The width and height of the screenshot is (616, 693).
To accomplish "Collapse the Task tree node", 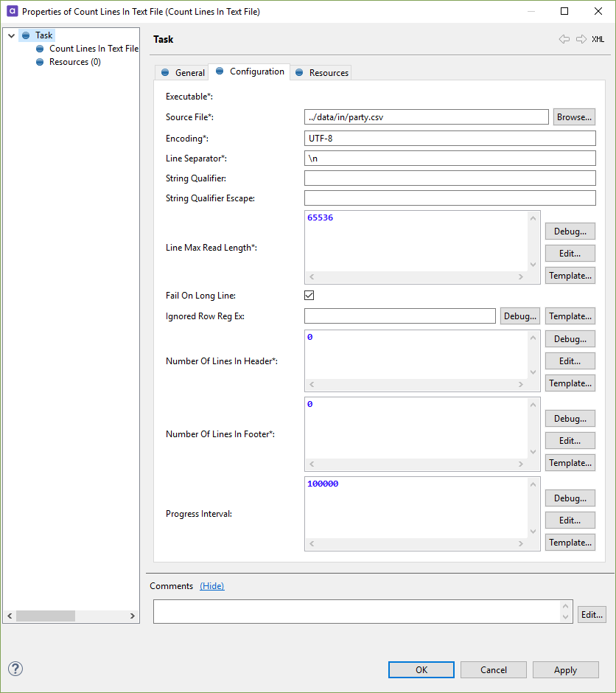I will pos(10,35).
